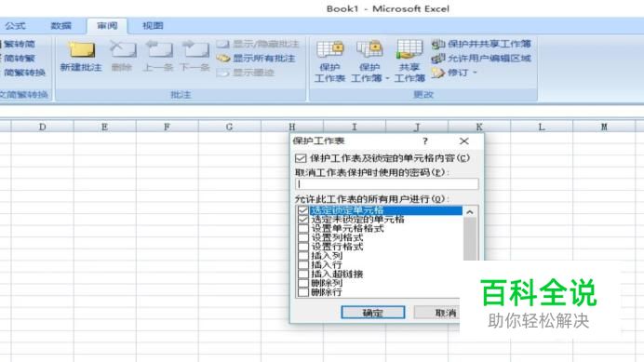Click the Cancel (取消) button
Screen dimensions: 644x362
(437, 313)
